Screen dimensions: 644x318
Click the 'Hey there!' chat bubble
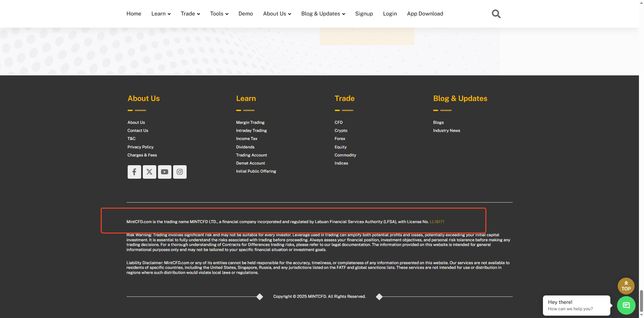coord(576,305)
